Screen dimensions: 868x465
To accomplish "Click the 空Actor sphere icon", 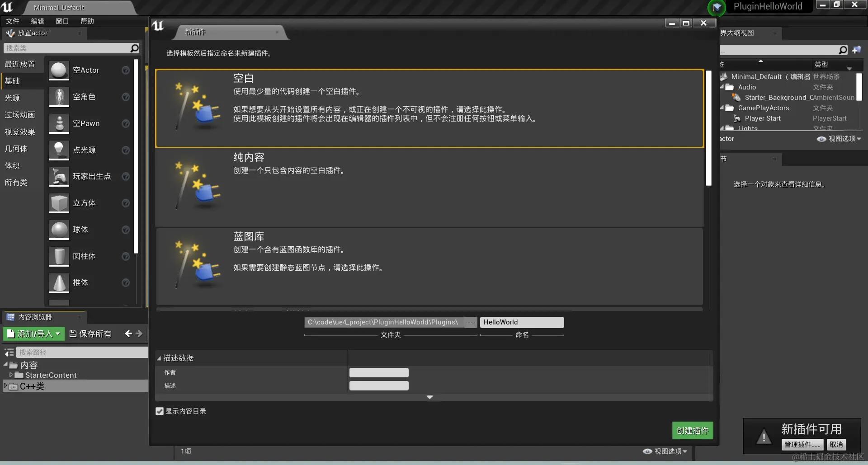I will (x=59, y=70).
